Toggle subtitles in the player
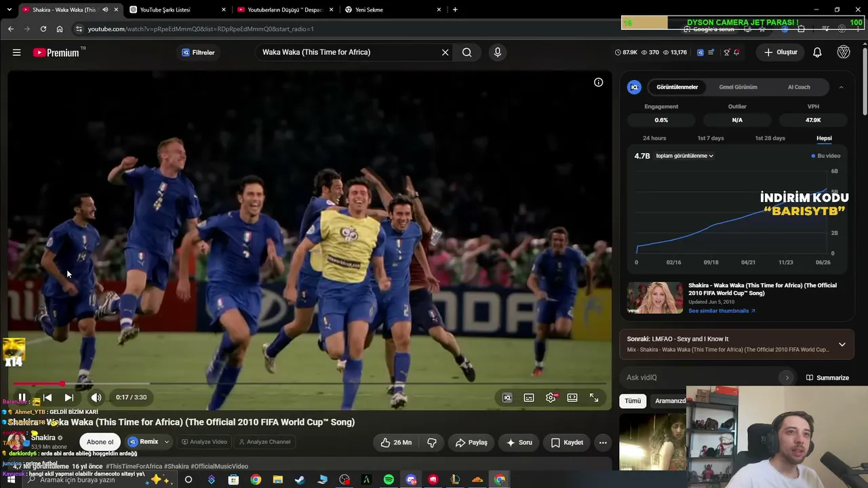This screenshot has height=488, width=868. click(529, 398)
